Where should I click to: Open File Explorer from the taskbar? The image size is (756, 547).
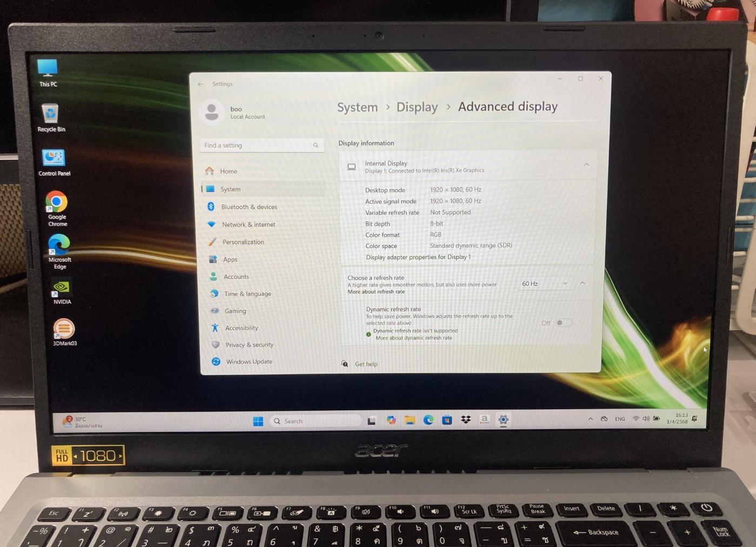coord(410,420)
